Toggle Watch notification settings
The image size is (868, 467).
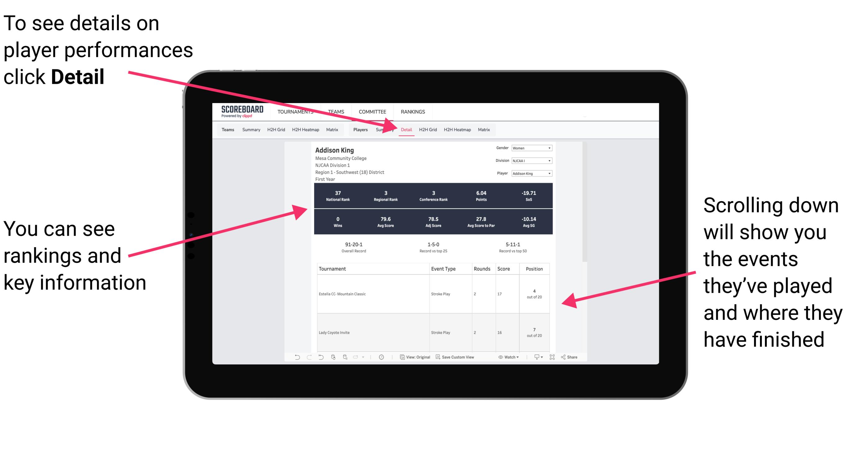(x=510, y=360)
